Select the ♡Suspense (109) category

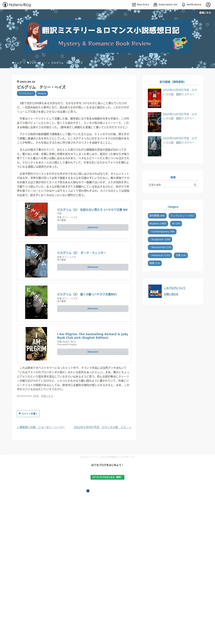click(160, 240)
